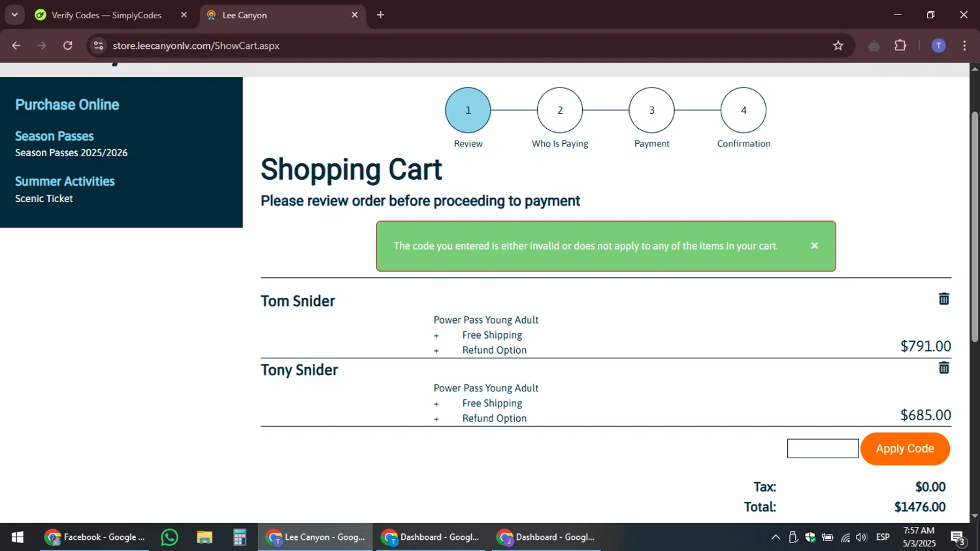Select step 3 Payment circle

click(651, 110)
